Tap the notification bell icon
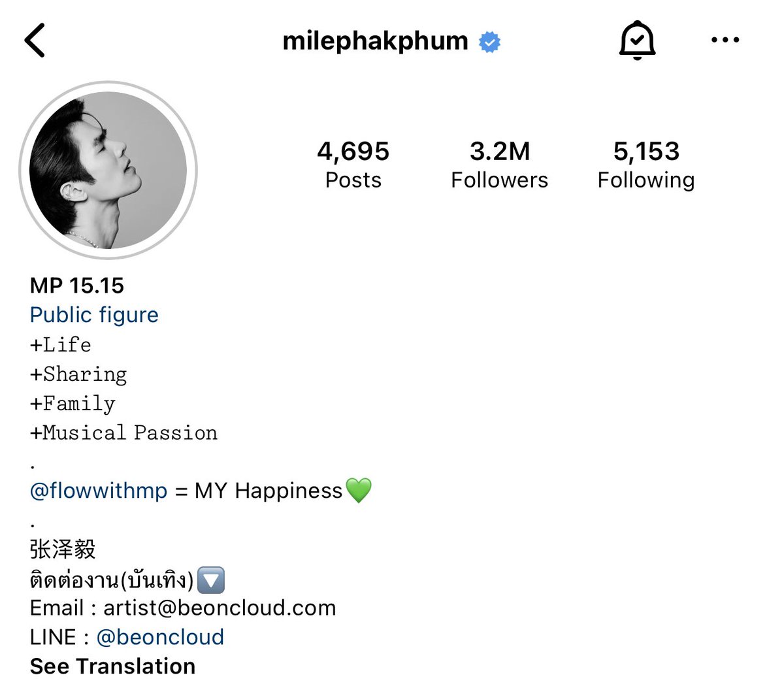 click(637, 41)
